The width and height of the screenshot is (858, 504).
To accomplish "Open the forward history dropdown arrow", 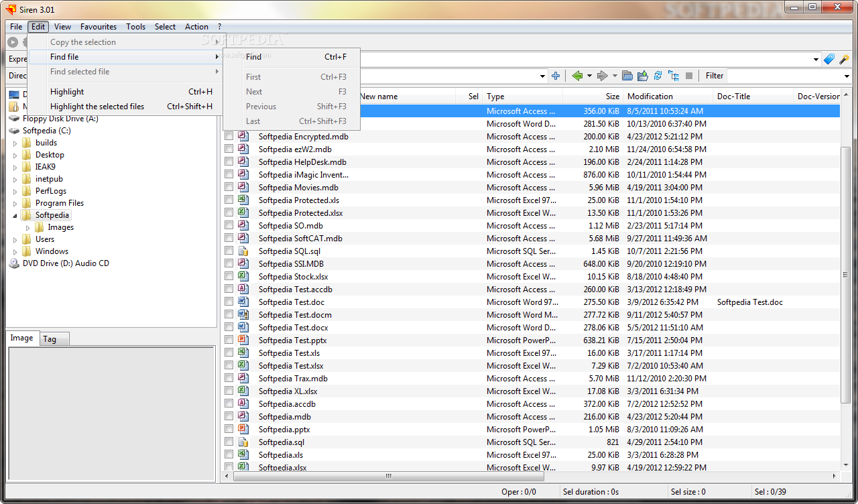I will coord(615,76).
